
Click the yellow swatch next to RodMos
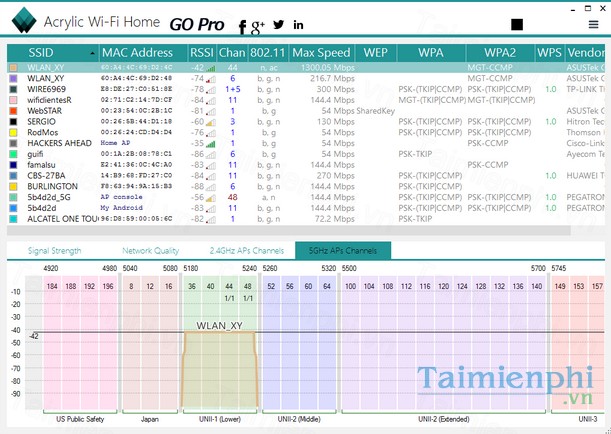pos(13,132)
